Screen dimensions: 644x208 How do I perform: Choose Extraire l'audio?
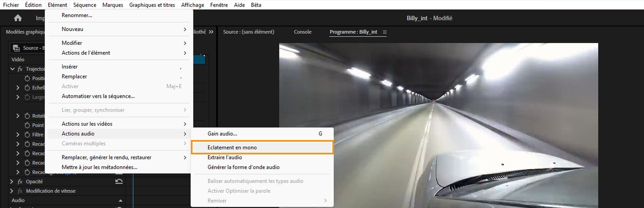(x=262, y=157)
